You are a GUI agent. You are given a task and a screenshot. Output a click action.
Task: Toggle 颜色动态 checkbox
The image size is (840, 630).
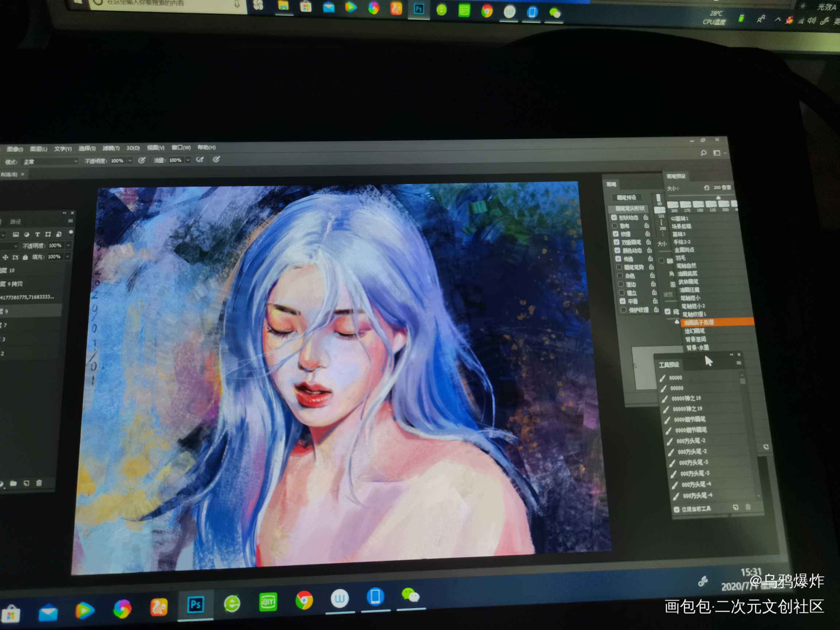pos(617,251)
